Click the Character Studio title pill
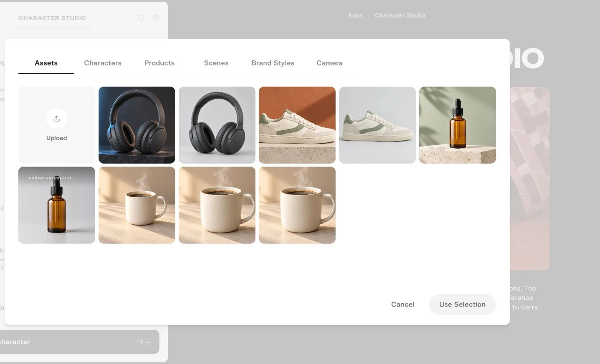 click(x=52, y=18)
